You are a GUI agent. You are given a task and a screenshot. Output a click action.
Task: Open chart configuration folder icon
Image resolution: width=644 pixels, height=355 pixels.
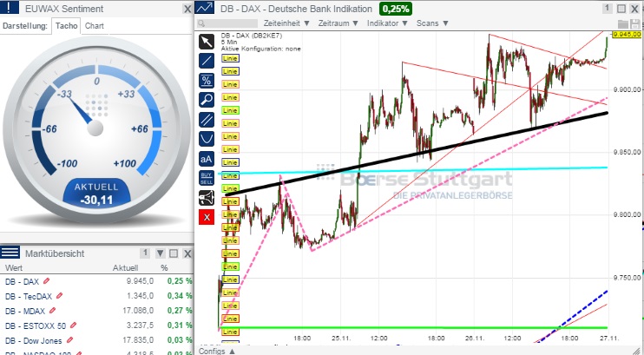(623, 24)
